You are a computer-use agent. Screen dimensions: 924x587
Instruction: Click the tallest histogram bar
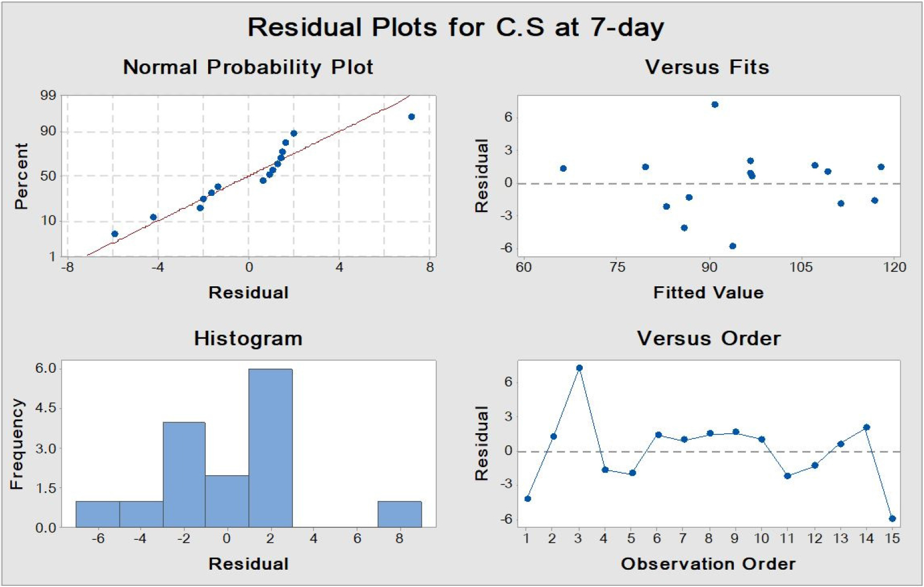[270, 448]
